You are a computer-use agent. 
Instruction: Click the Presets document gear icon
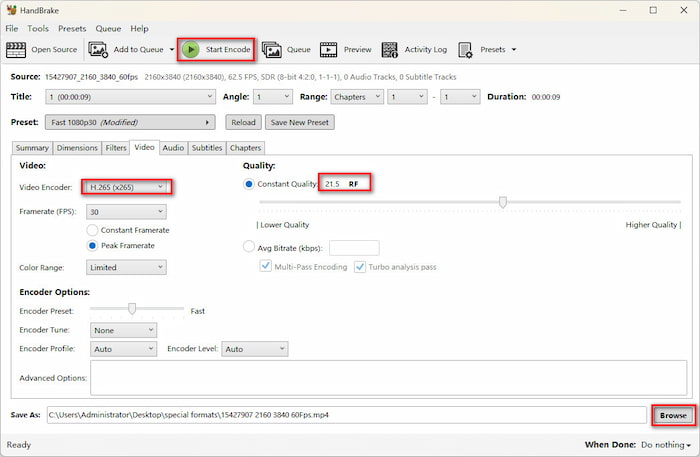tap(465, 50)
